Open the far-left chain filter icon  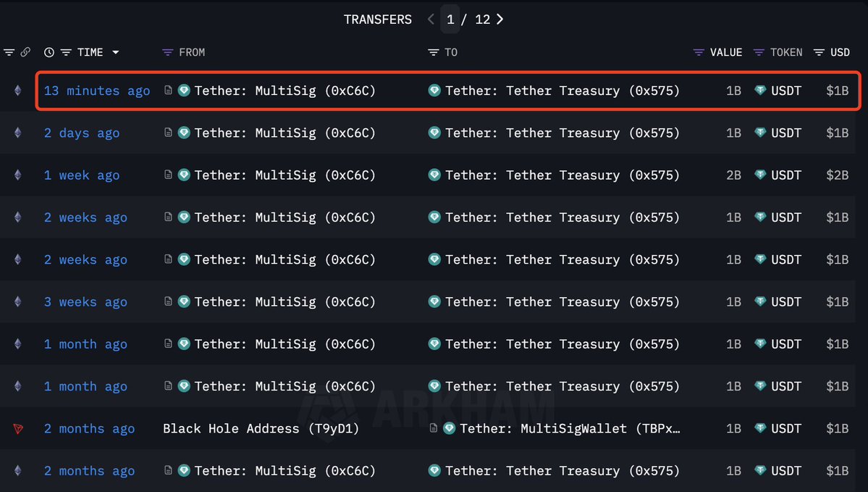(9, 52)
